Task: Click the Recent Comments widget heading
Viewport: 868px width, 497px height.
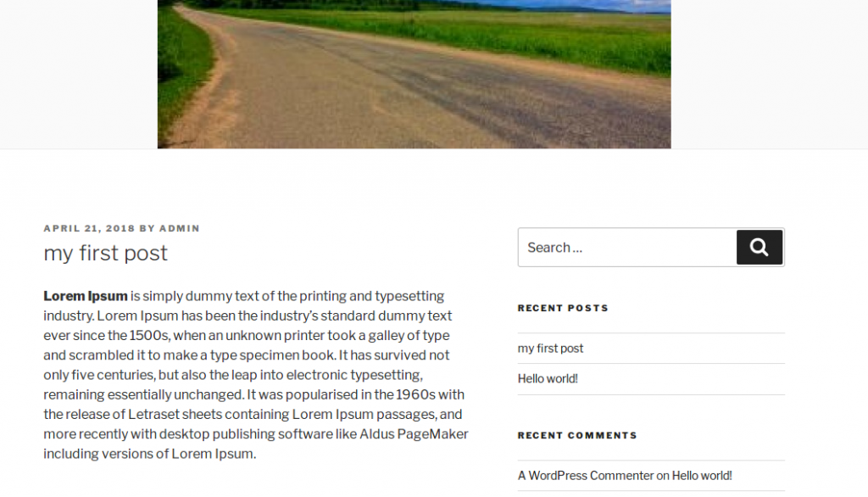Action: tap(577, 435)
